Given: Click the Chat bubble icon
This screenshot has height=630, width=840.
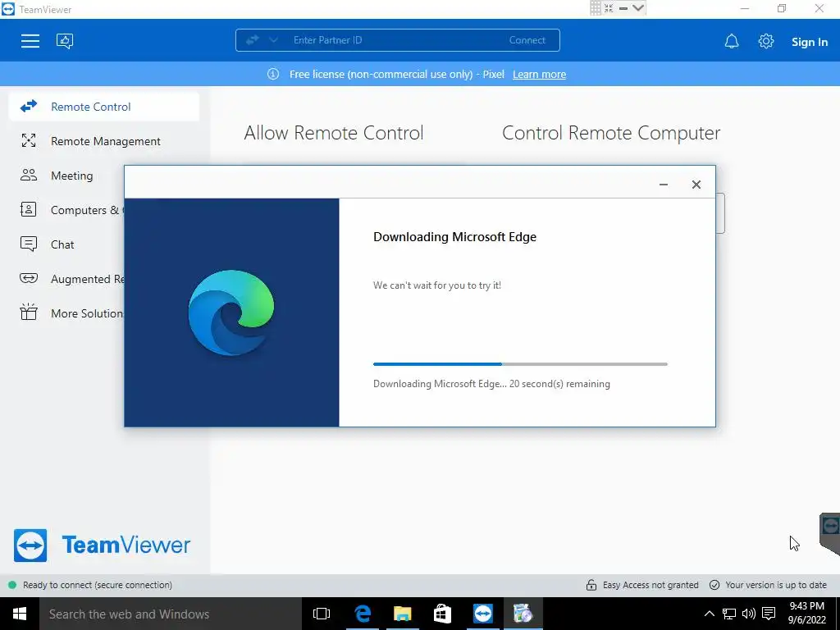Looking at the screenshot, I should (29, 244).
